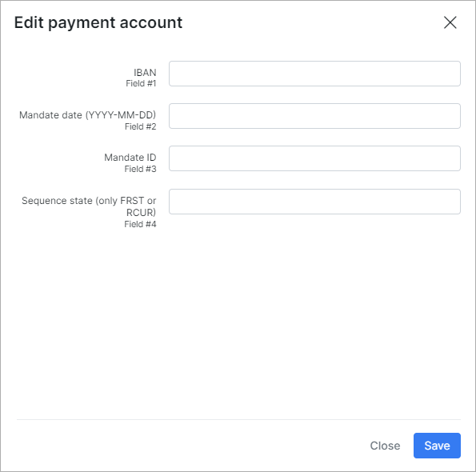The image size is (476, 472).
Task: Click the Edit payment account heading
Action: click(x=98, y=22)
